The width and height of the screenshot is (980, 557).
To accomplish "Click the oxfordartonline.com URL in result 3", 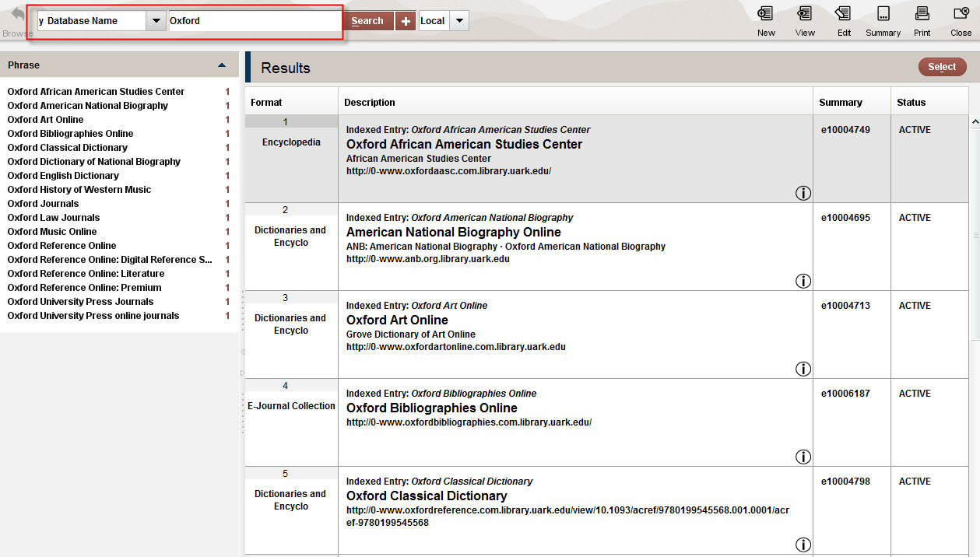I will pyautogui.click(x=456, y=347).
